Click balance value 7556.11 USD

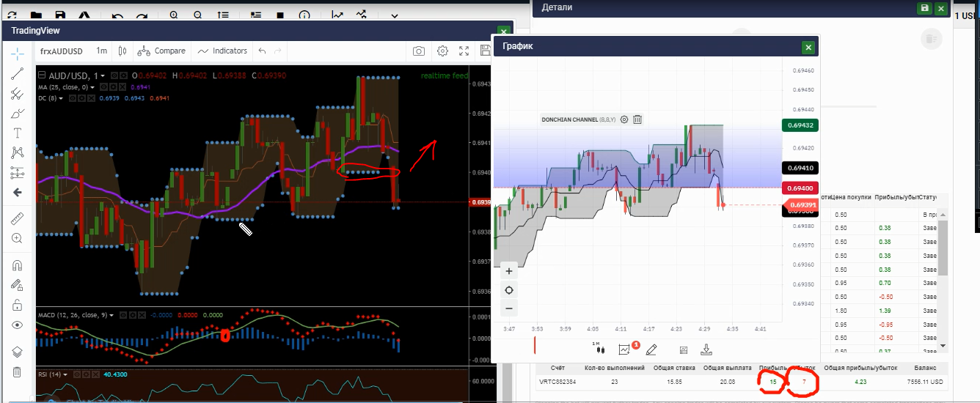(x=925, y=381)
